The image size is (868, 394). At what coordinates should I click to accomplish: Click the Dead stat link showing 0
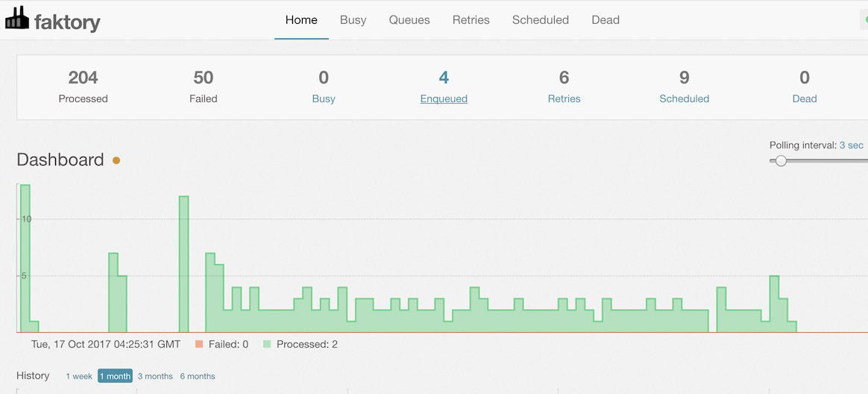[x=804, y=98]
